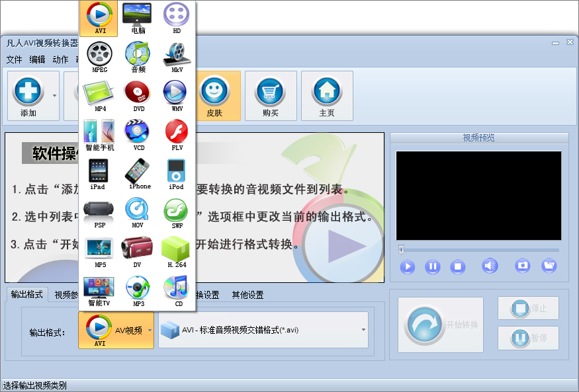579x392 pixels.
Task: Choose the FLV flash icon
Action: point(177,135)
